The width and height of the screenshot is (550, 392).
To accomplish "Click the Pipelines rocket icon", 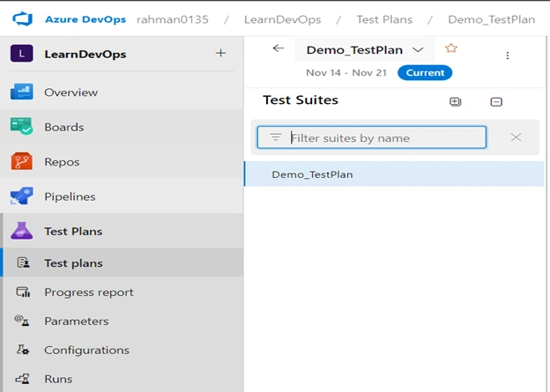I will pyautogui.click(x=22, y=196).
